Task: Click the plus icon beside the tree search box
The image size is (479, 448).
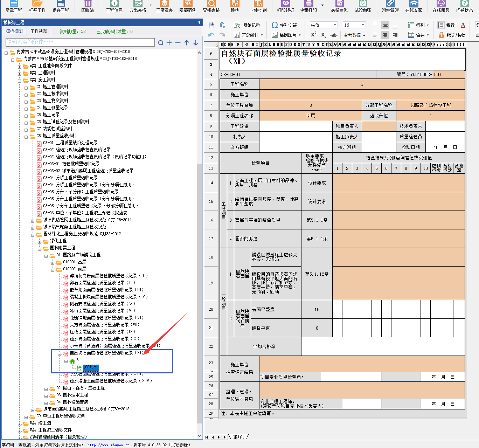Action: (x=169, y=43)
